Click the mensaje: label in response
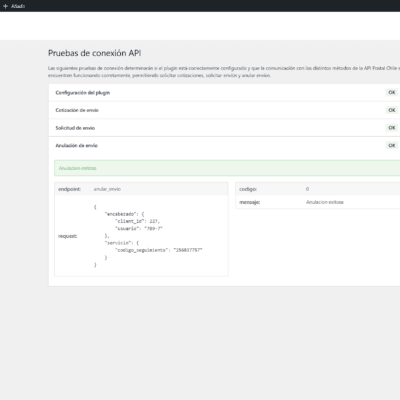Image resolution: width=400 pixels, height=400 pixels. pyautogui.click(x=250, y=202)
